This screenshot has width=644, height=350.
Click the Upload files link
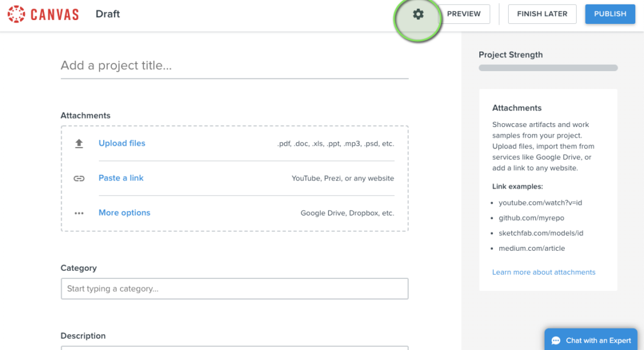click(x=122, y=143)
